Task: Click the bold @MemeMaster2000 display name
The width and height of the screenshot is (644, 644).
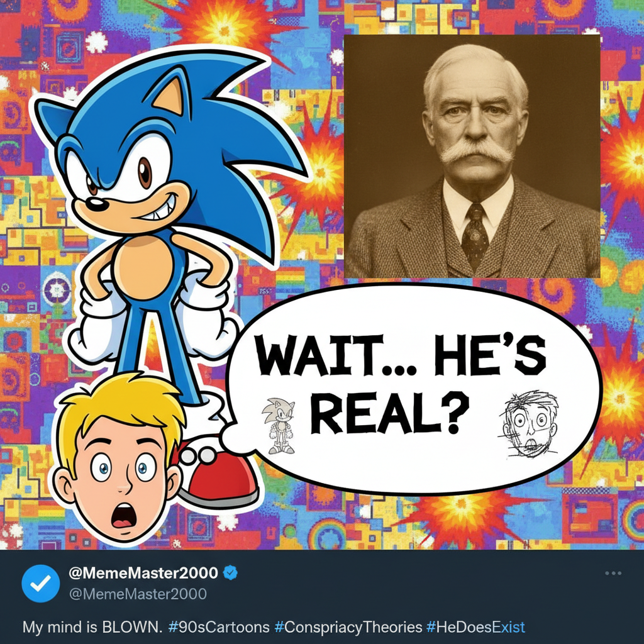Action: (143, 573)
